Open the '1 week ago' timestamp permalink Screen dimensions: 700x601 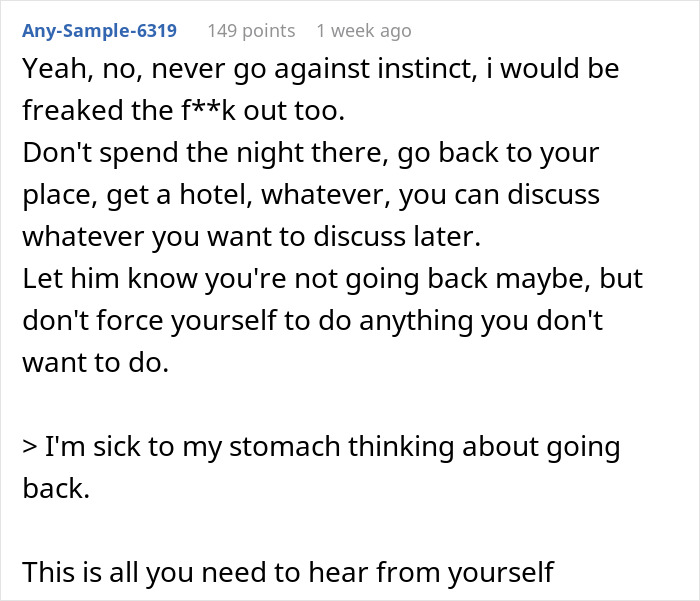click(x=363, y=31)
